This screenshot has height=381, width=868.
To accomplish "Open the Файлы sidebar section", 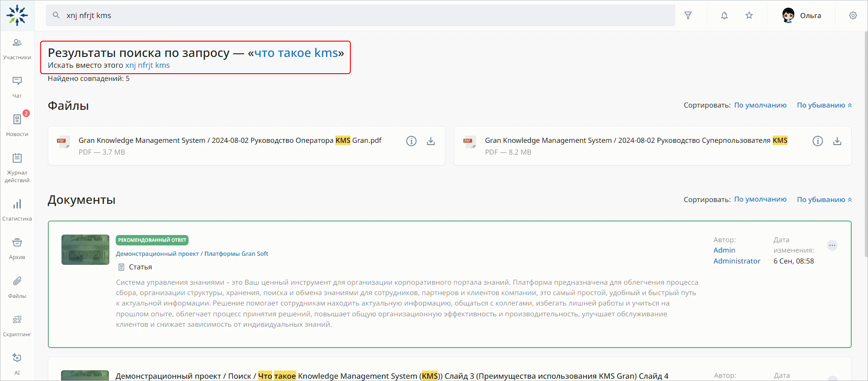I will click(x=17, y=287).
